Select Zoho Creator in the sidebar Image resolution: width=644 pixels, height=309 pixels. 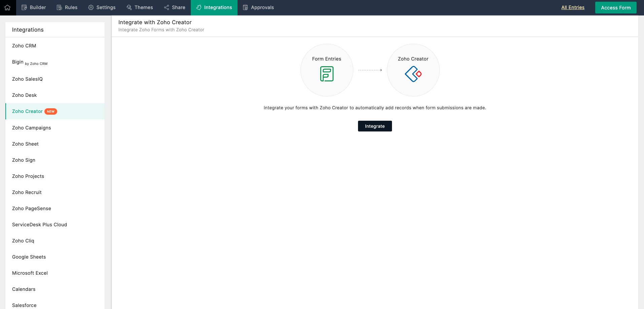point(55,111)
